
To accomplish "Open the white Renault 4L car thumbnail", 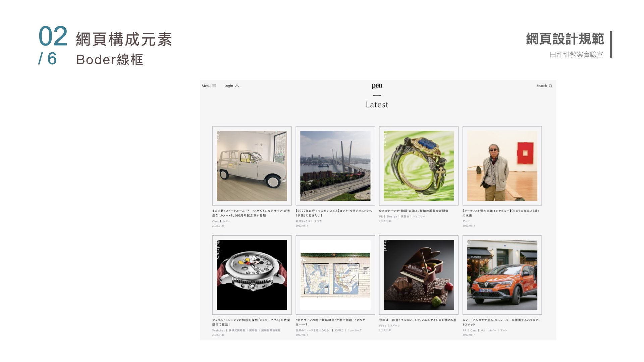I will pyautogui.click(x=252, y=166).
